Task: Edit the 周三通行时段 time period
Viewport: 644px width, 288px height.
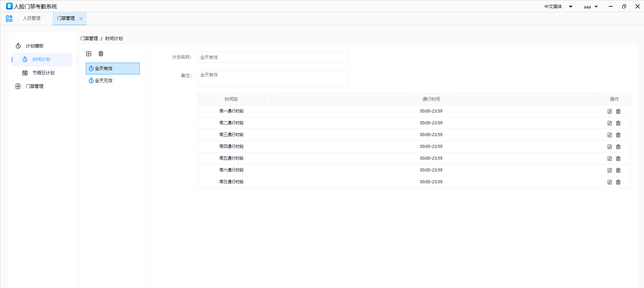Action: (609, 135)
